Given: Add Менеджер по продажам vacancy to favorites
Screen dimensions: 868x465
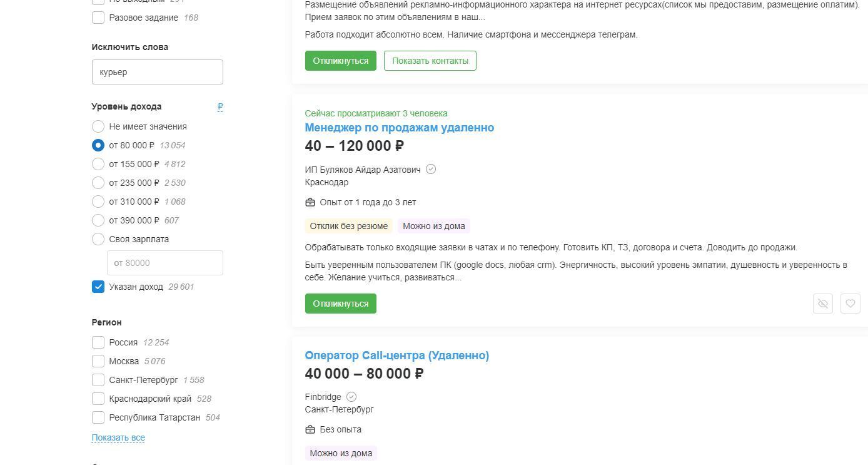Looking at the screenshot, I should coord(850,304).
